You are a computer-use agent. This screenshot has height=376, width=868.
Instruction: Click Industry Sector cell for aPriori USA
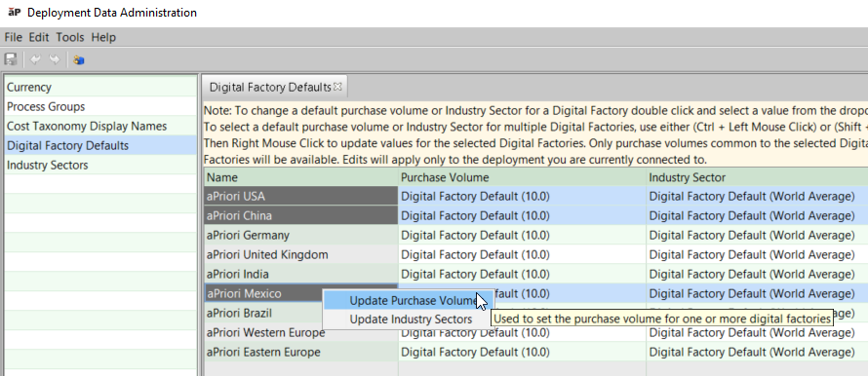point(757,197)
